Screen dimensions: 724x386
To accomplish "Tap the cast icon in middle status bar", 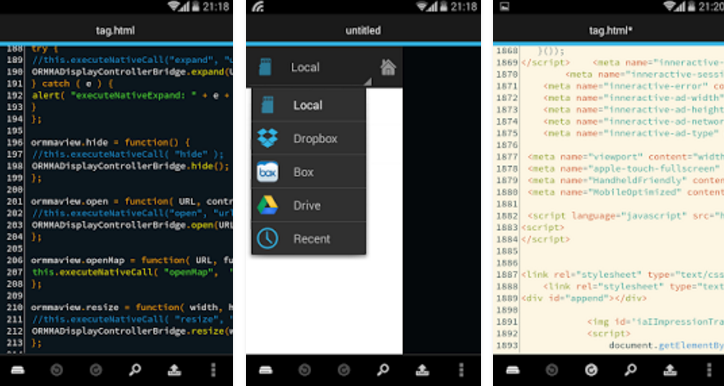I will pos(258,6).
